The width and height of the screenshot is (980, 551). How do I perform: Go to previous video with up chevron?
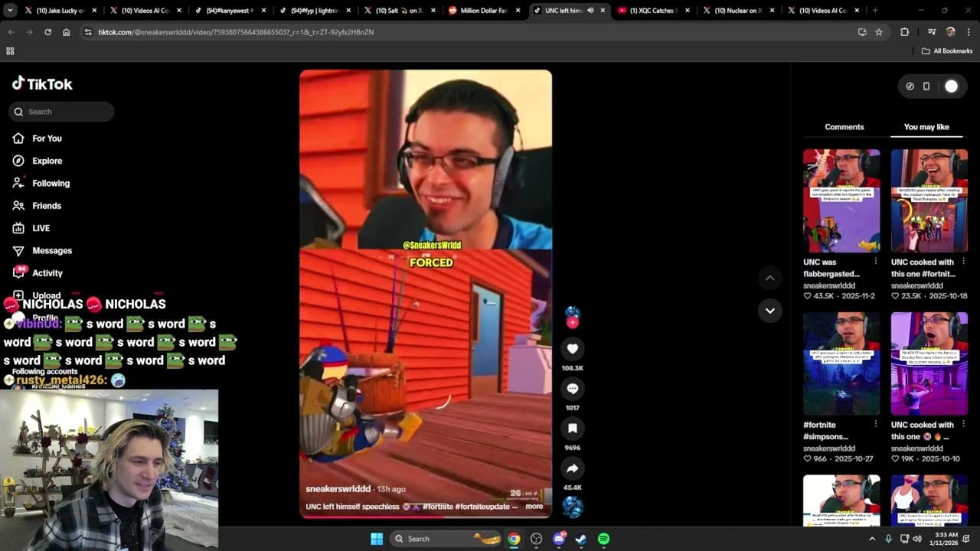click(x=769, y=279)
